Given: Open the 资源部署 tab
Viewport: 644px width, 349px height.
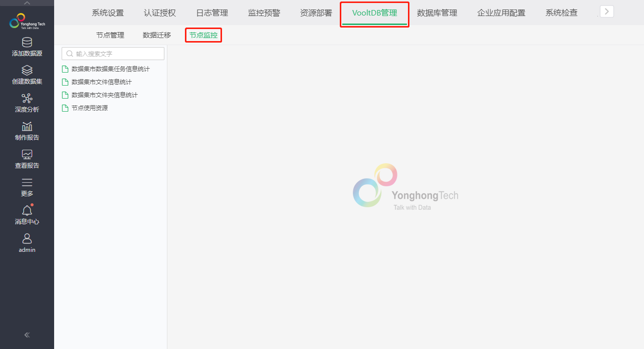Looking at the screenshot, I should (316, 13).
